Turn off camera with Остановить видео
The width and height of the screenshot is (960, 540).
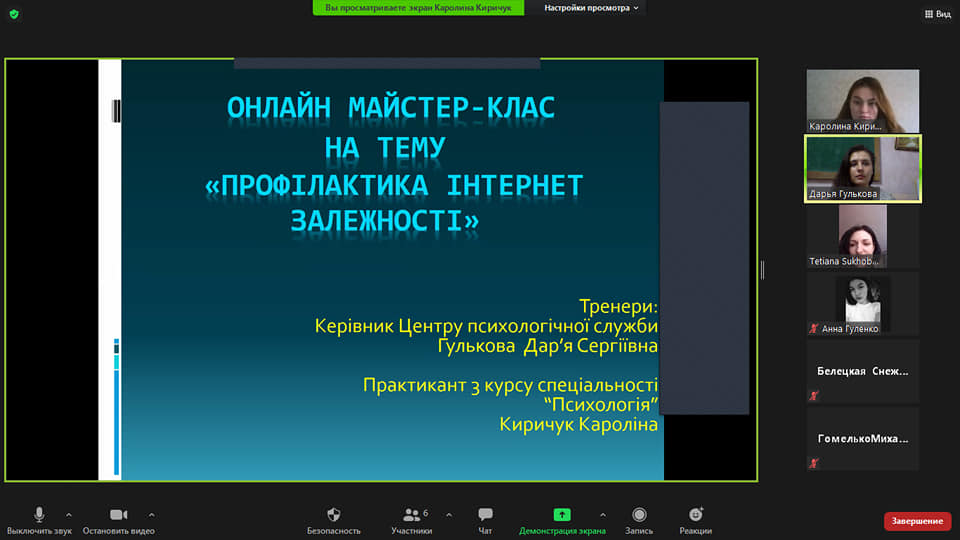click(118, 515)
